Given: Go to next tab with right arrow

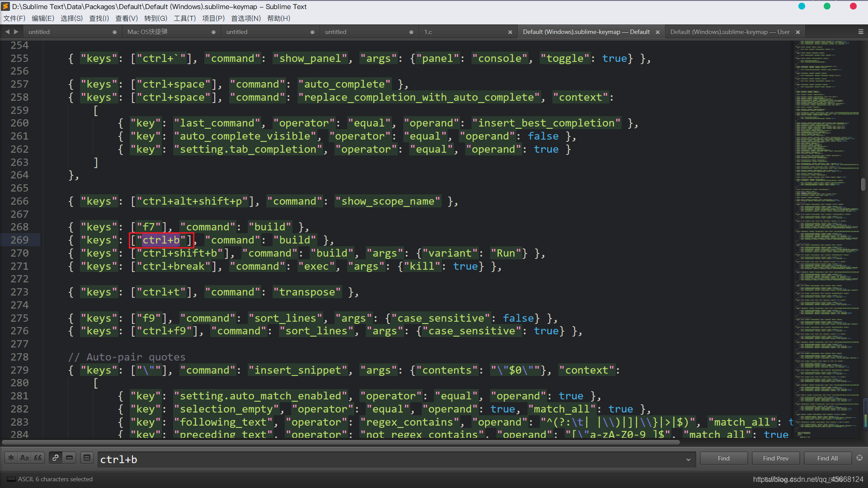Looking at the screenshot, I should tap(16, 32).
